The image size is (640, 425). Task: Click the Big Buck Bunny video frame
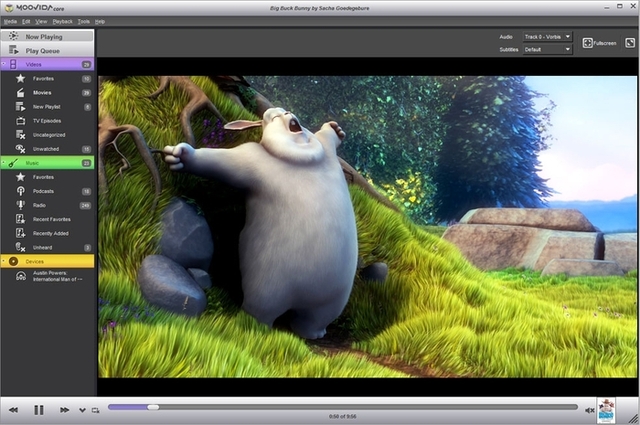tap(367, 227)
